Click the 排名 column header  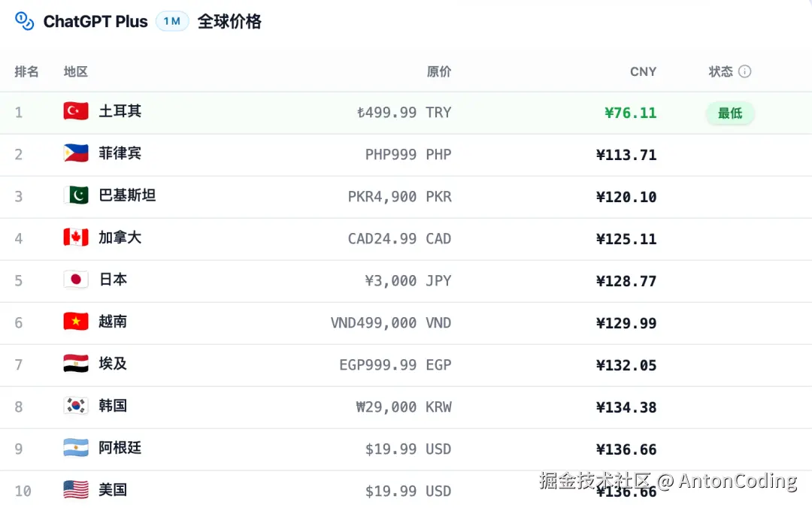coord(26,71)
